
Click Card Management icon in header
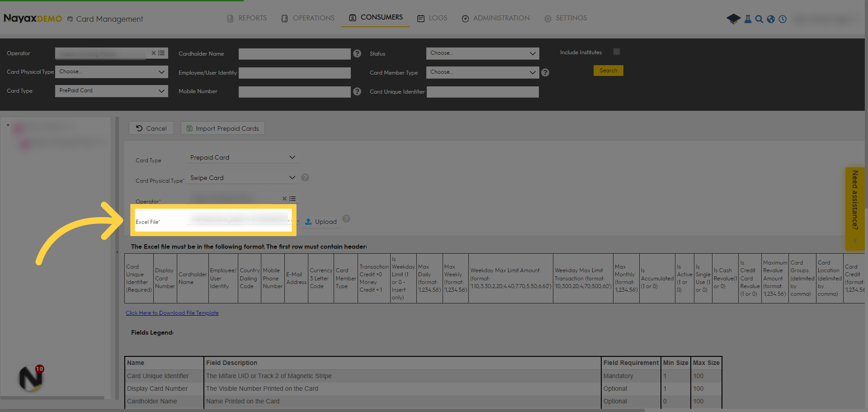tap(70, 19)
